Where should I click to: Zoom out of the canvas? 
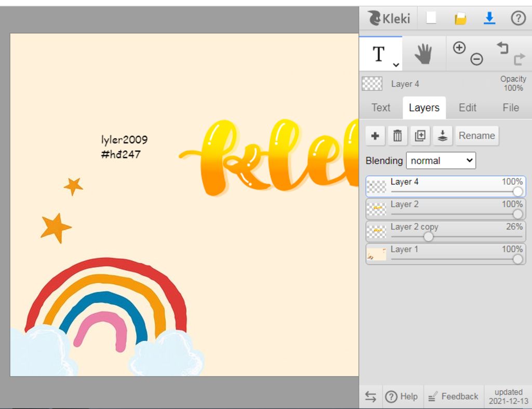(x=476, y=59)
